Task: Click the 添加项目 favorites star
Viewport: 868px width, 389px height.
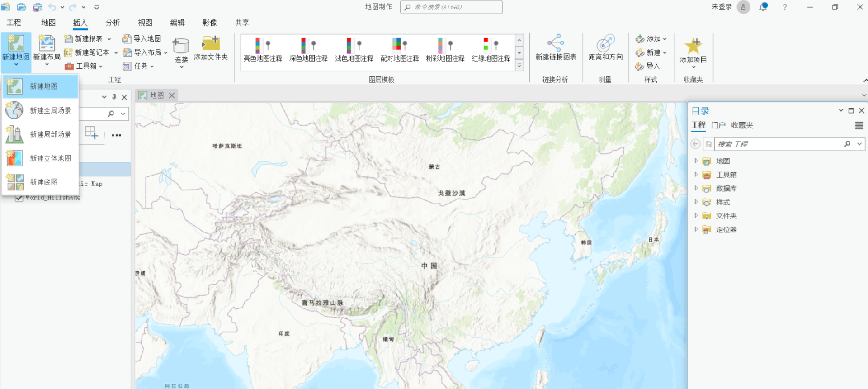Action: pyautogui.click(x=693, y=46)
